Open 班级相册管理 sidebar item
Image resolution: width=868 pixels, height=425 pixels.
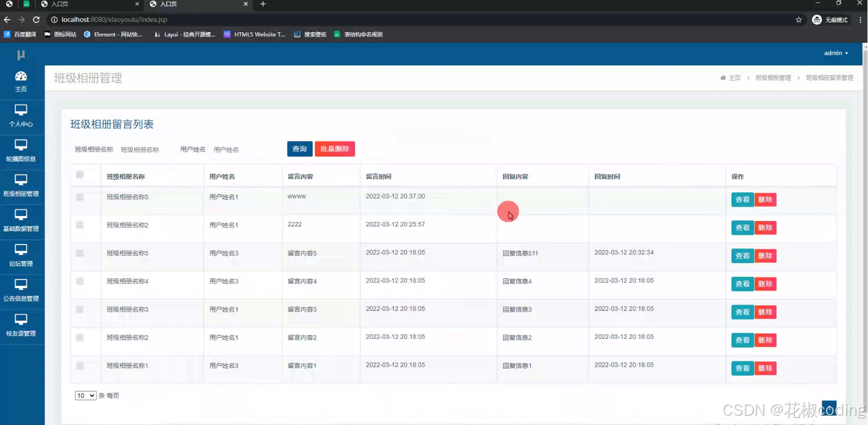click(21, 186)
